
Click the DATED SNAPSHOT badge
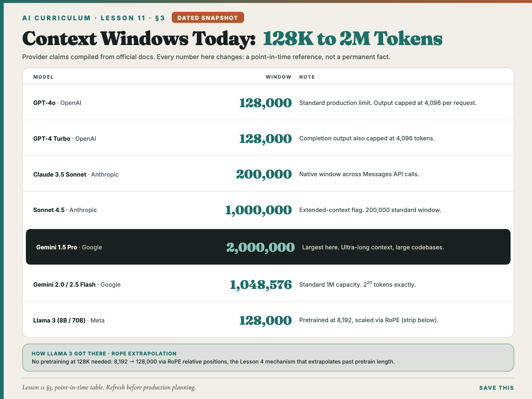pos(208,18)
